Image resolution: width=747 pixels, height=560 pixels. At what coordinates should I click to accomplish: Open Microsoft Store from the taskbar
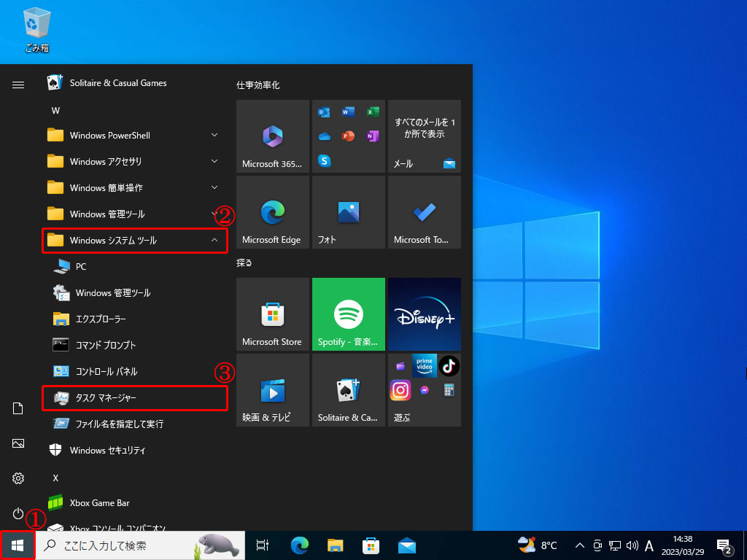click(371, 545)
